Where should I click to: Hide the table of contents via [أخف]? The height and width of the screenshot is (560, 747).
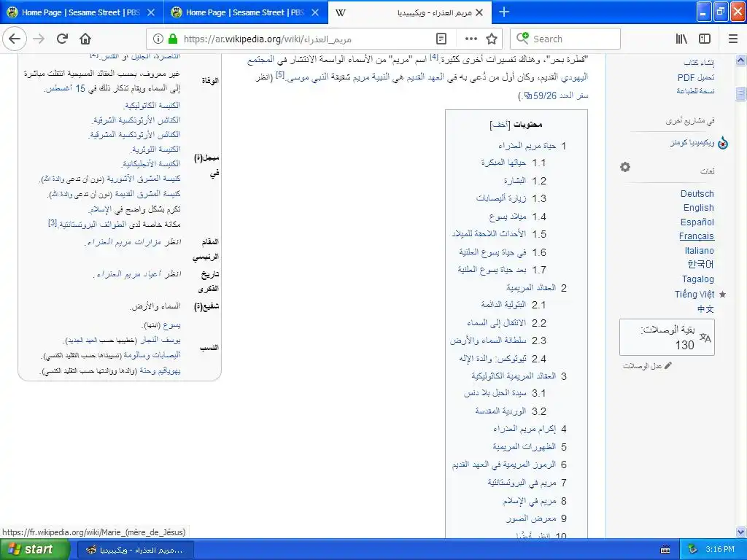[x=500, y=125]
